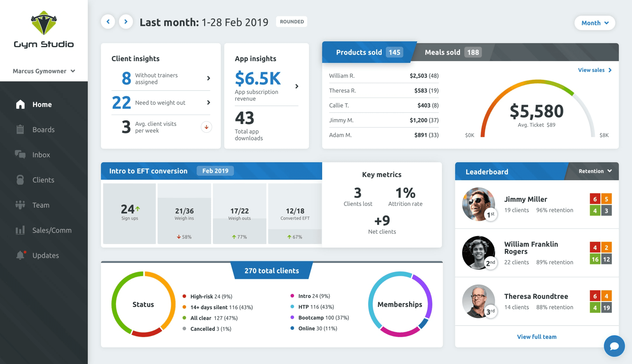Click the Inbox chat bubbles icon
The image size is (632, 364).
point(20,154)
